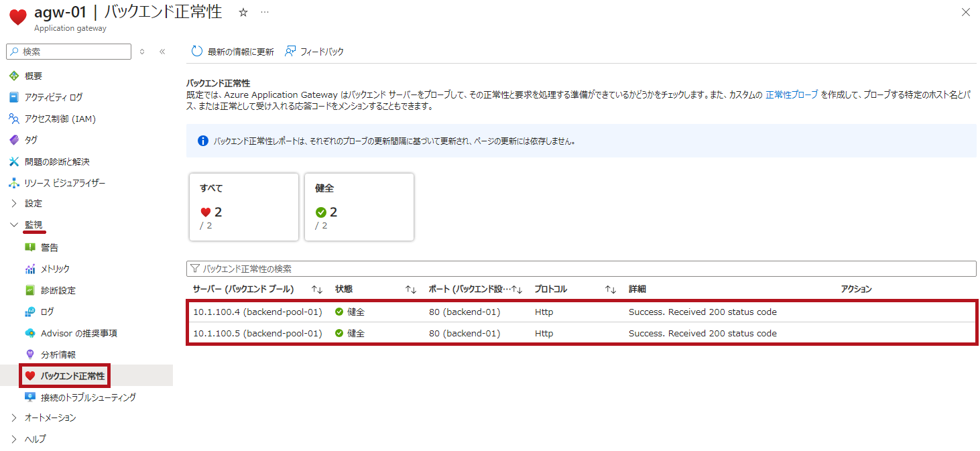The image size is (980, 451).
Task: Click 健全 status for 10.1.100.5
Action: tap(350, 334)
